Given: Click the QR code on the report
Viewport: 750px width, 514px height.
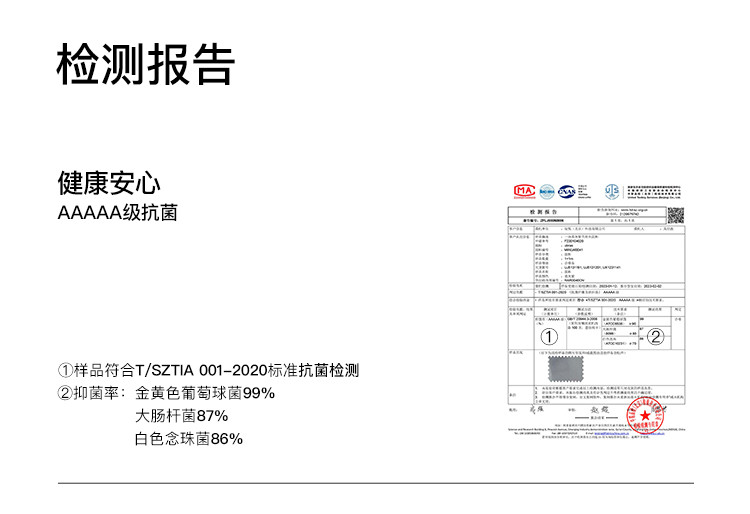Looking at the screenshot, I should (x=675, y=215).
